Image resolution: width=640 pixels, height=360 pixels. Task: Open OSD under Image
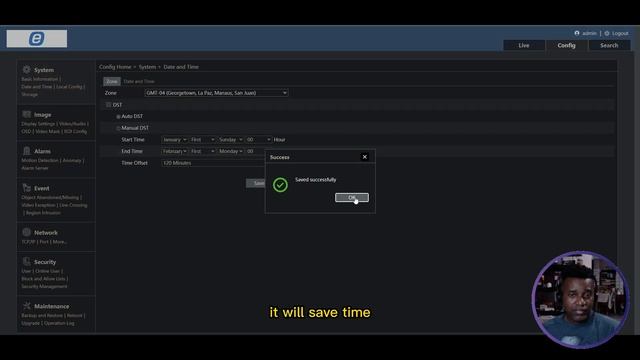pos(26,131)
